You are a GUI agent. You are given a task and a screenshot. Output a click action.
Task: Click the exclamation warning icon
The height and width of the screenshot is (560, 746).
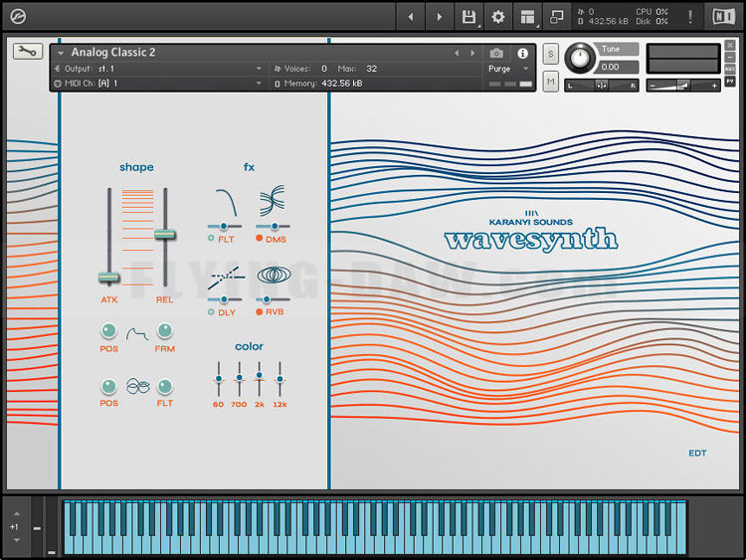coord(690,16)
